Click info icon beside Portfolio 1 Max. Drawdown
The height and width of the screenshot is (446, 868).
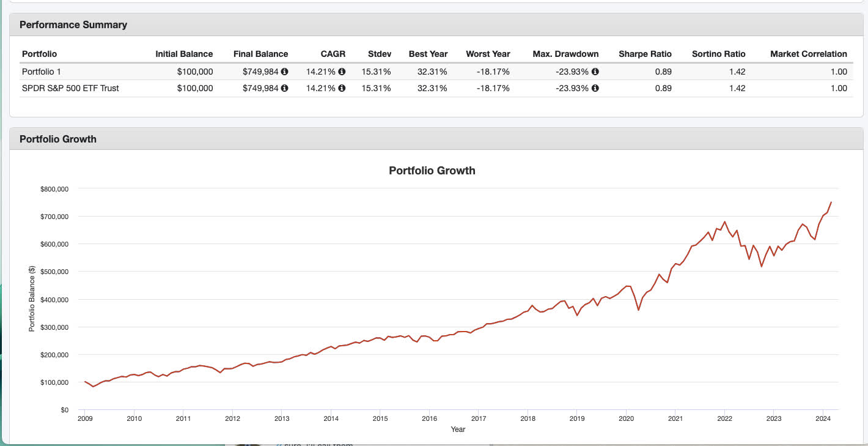tap(595, 72)
